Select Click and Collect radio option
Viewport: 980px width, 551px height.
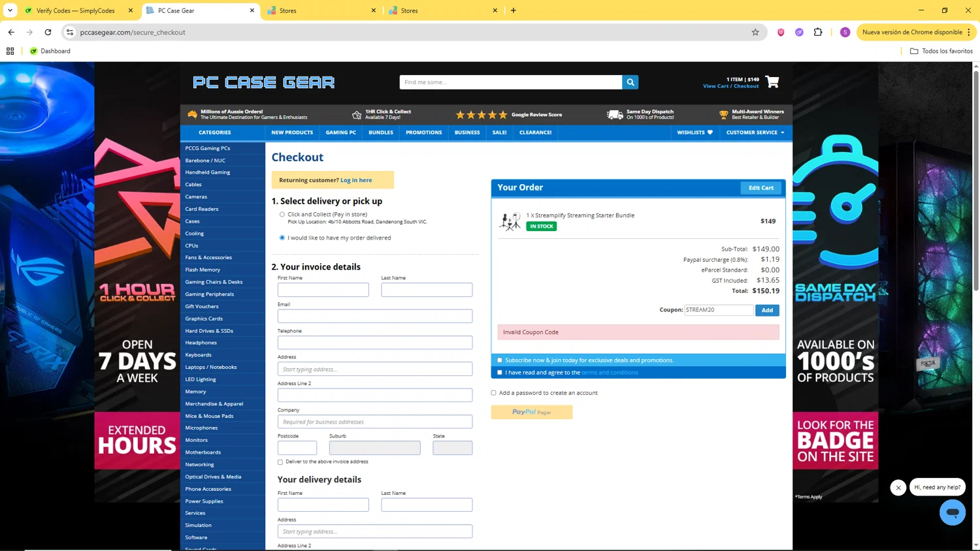[x=282, y=214]
